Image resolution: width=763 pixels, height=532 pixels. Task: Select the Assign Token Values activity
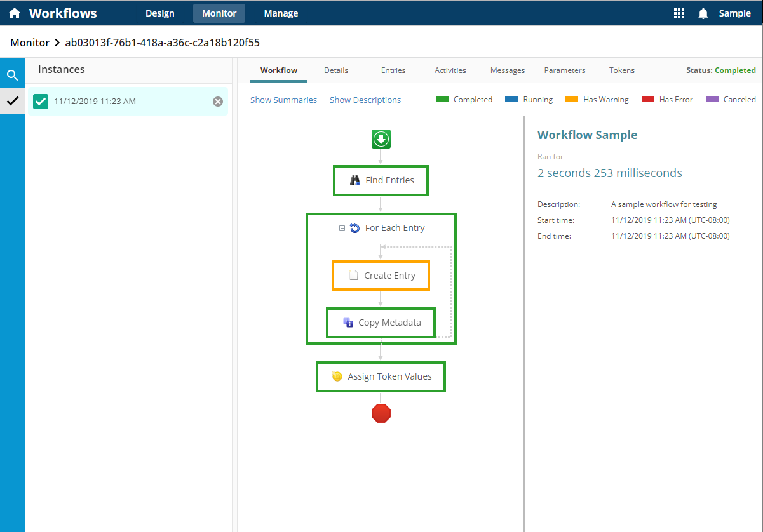point(381,376)
